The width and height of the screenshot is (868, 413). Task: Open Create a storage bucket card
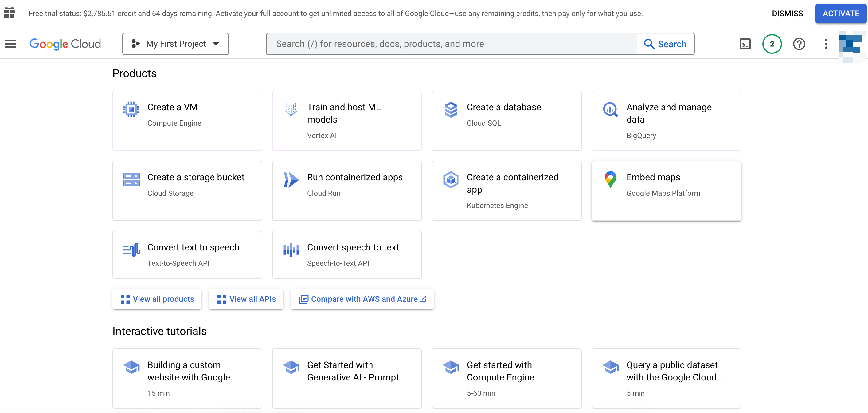pos(187,191)
